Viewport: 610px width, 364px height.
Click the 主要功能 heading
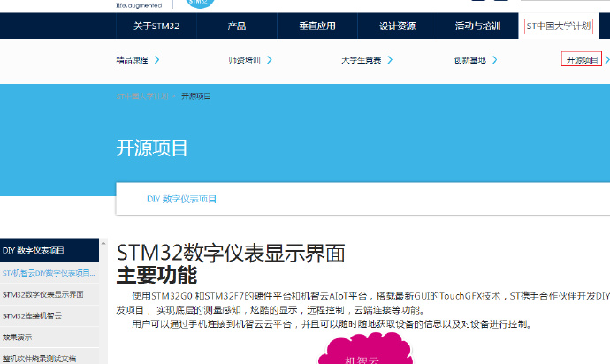point(156,276)
